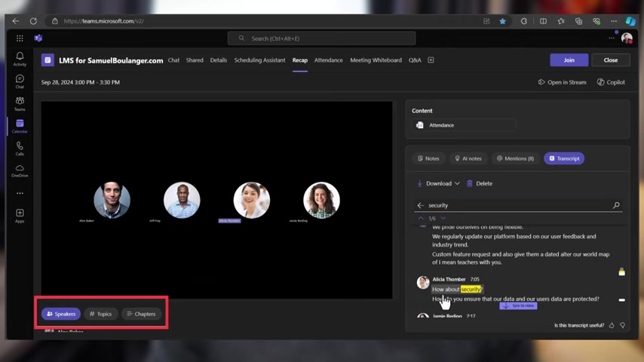644x362 pixels.
Task: Open the profile avatar menu
Action: pos(627,38)
